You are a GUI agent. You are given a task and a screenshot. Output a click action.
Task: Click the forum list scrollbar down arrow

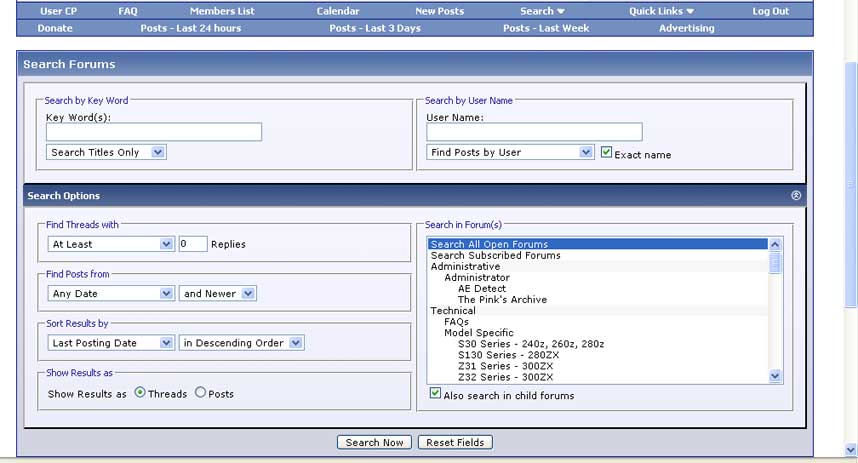[775, 376]
